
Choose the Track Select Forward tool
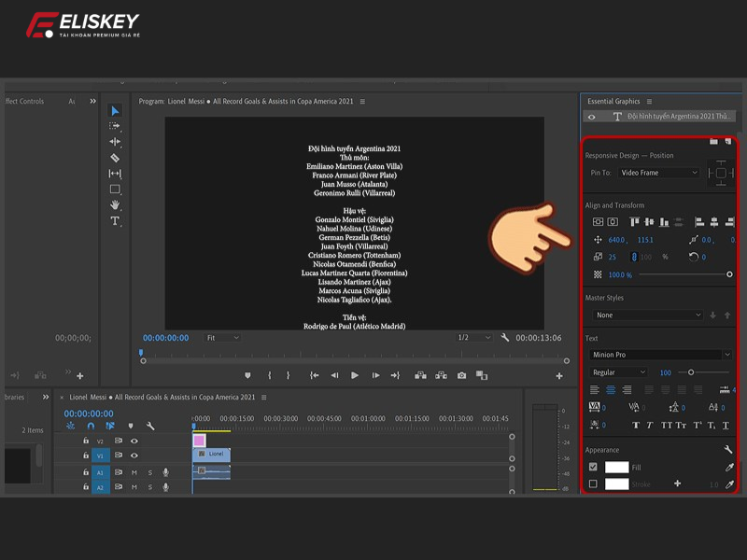[115, 126]
